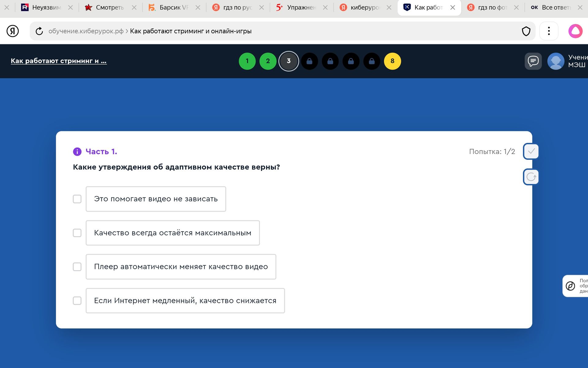Image resolution: width=588 pixels, height=368 pixels.
Task: Click the Yandex browser logo icon
Action: tap(13, 31)
